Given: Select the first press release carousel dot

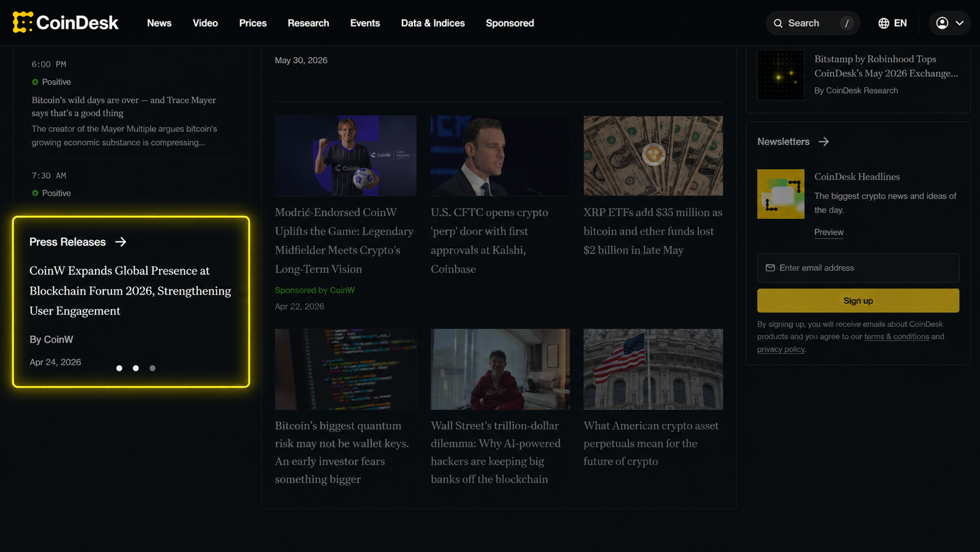Looking at the screenshot, I should coord(119,368).
